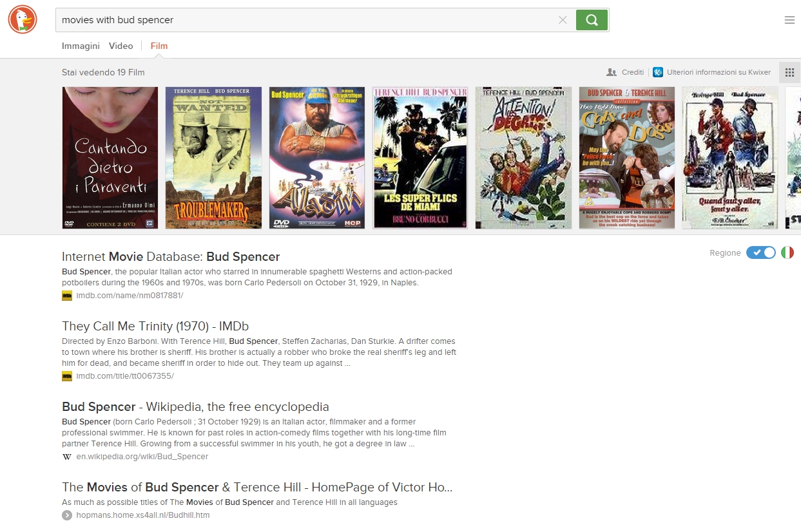The height and width of the screenshot is (532, 801).
Task: Open Crediti link
Action: (633, 72)
